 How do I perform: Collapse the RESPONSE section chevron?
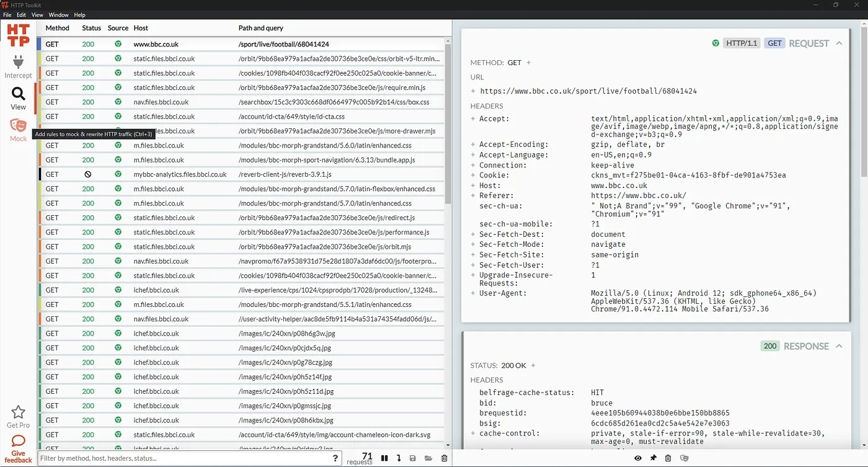(x=839, y=345)
